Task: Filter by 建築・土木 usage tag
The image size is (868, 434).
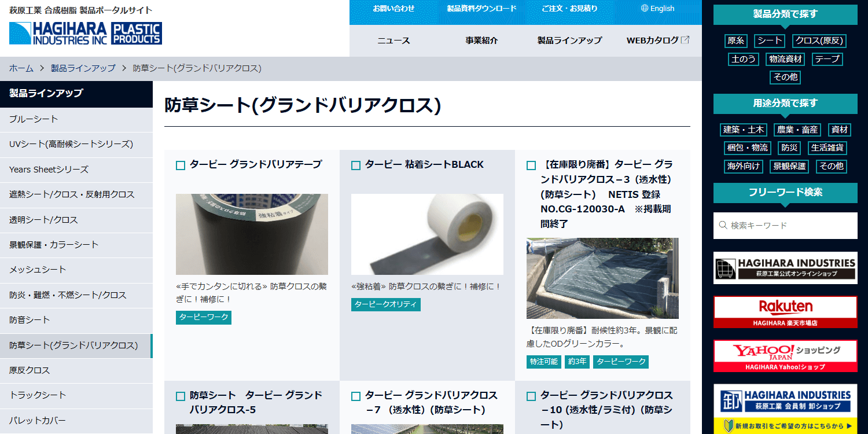Action: point(744,130)
